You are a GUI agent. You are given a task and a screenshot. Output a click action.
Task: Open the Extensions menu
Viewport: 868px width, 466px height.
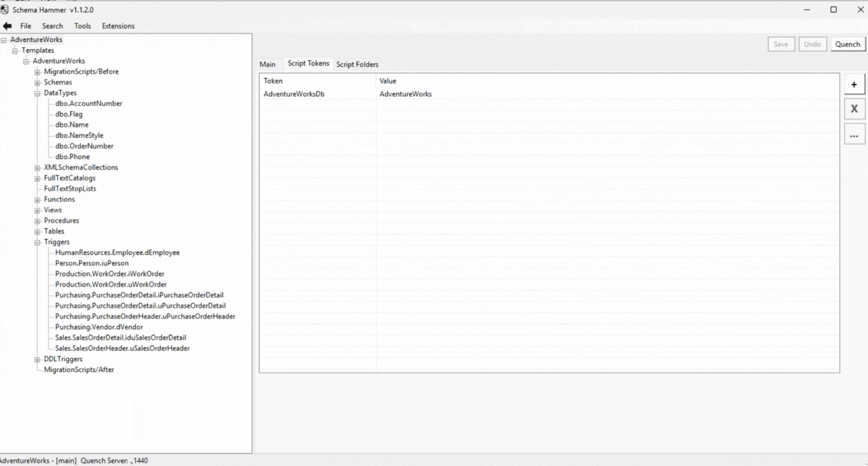point(118,26)
